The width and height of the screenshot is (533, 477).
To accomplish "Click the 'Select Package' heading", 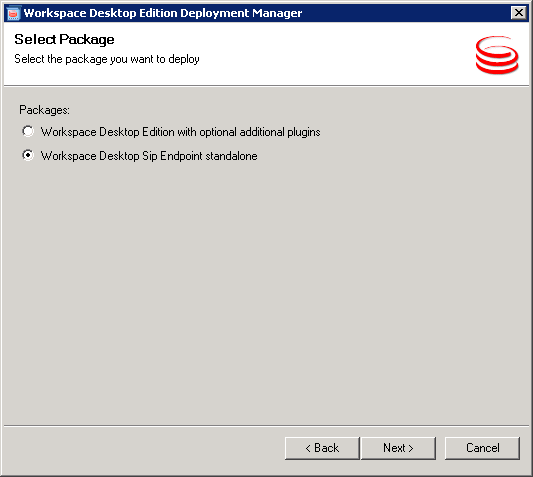I will (x=64, y=39).
